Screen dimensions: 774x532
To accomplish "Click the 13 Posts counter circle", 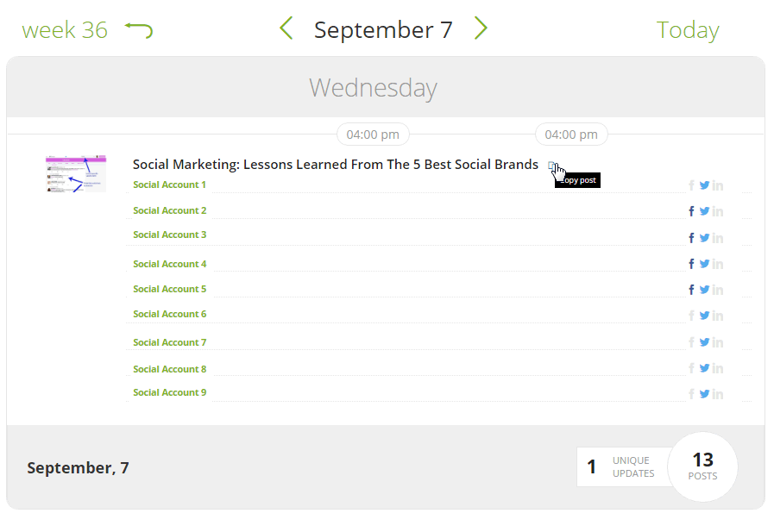I will [702, 466].
